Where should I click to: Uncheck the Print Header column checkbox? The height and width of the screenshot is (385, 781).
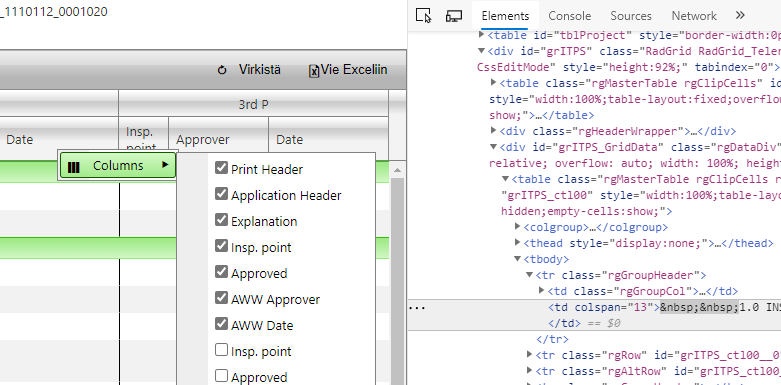(x=221, y=168)
